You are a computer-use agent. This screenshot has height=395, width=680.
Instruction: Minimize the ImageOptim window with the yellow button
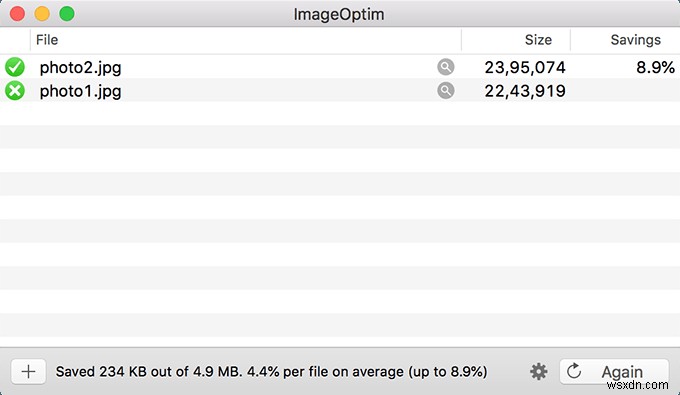coord(42,14)
